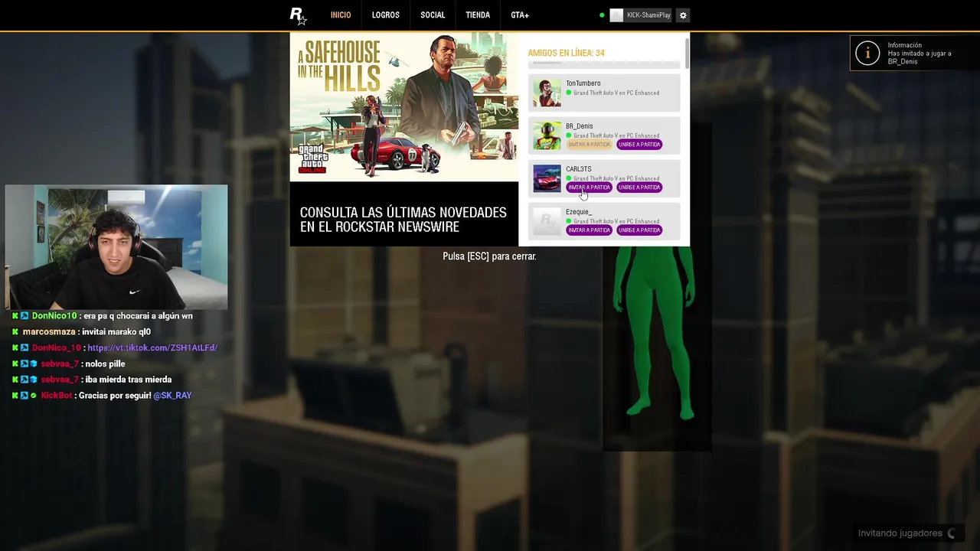Join Ezequie_ with Unirse a Partida
This screenshot has width=980, height=551.
[x=639, y=230]
